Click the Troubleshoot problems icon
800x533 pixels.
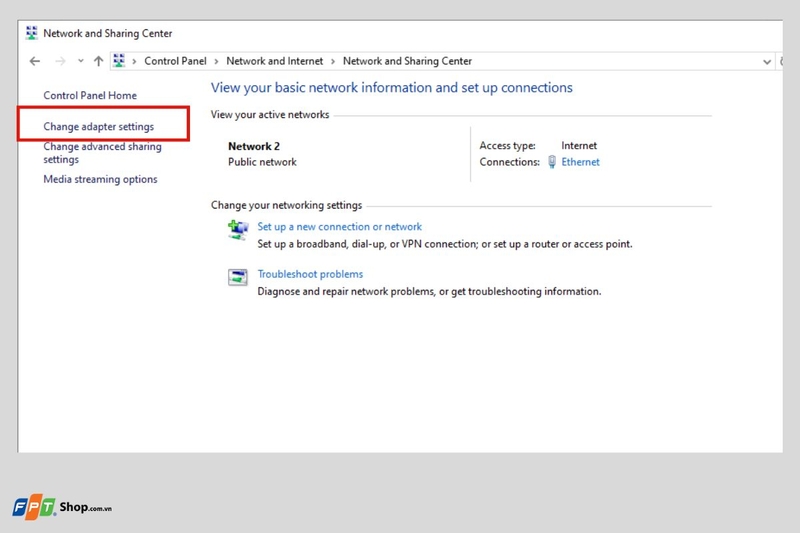(238, 277)
